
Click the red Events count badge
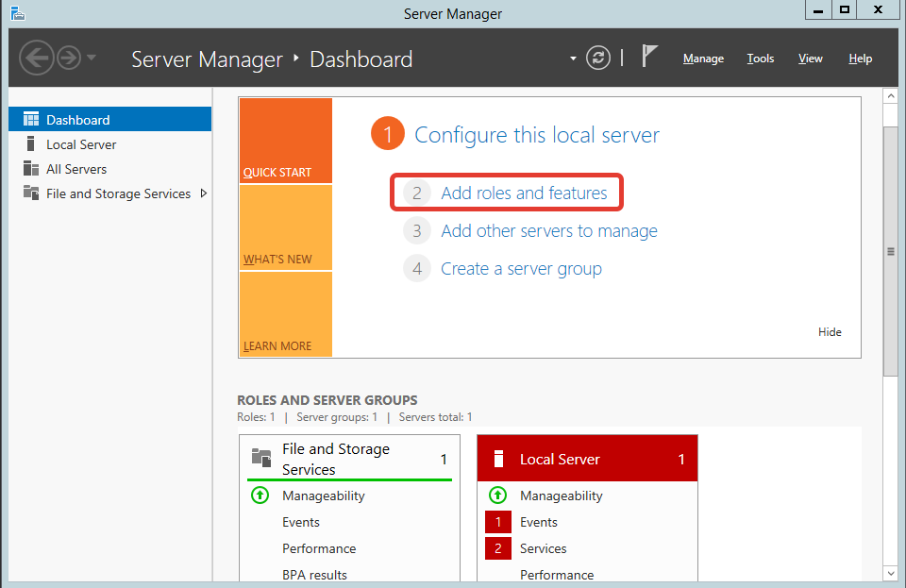click(497, 522)
